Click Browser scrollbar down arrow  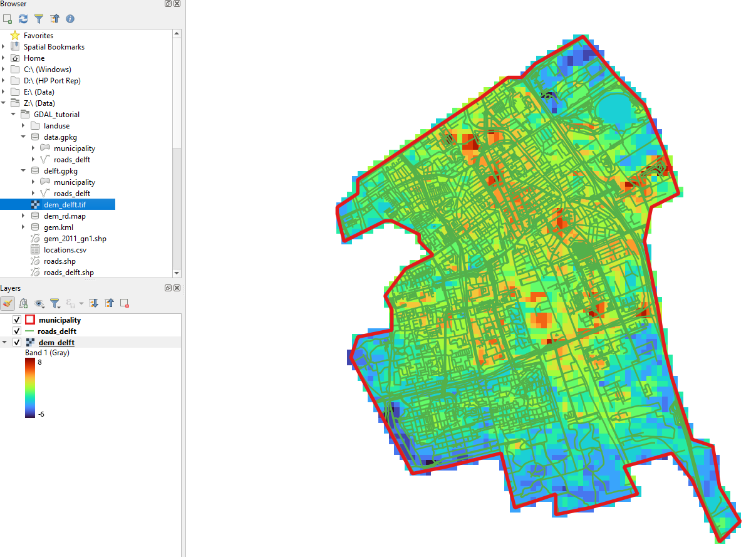[177, 273]
